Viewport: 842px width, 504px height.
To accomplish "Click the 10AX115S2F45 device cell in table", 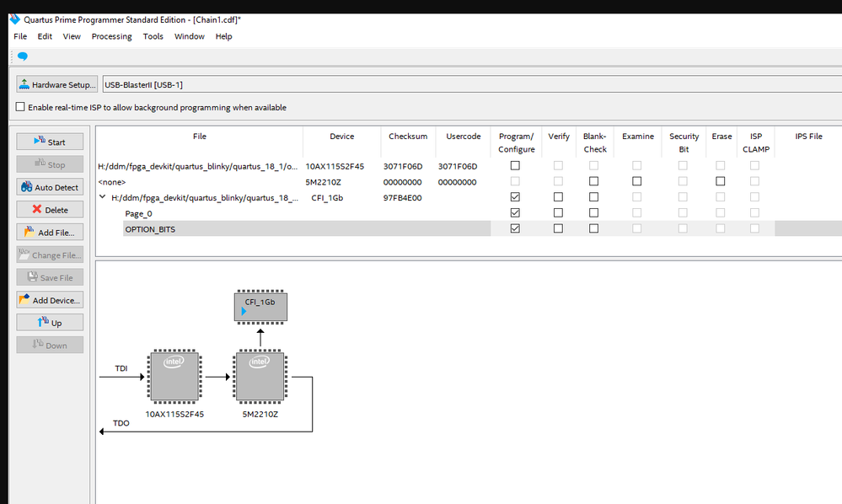I will pos(335,166).
